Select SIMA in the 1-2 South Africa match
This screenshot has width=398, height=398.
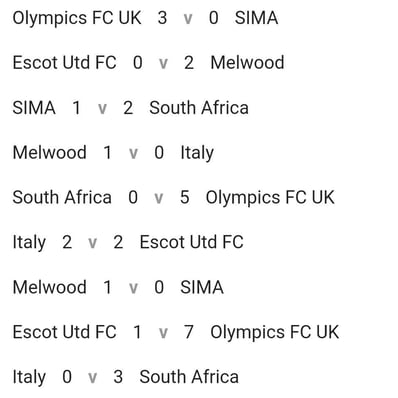coord(34,108)
